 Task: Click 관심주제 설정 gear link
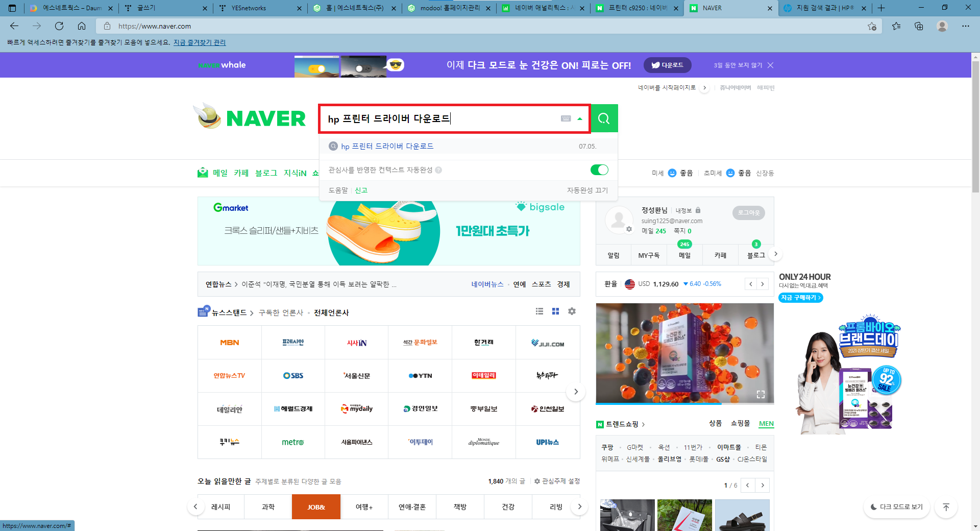tap(557, 481)
